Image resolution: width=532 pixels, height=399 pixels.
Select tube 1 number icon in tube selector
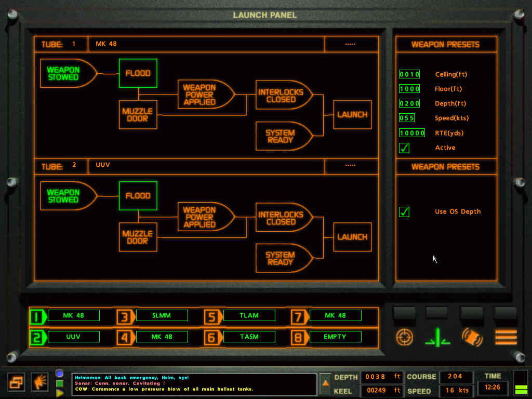click(x=37, y=316)
